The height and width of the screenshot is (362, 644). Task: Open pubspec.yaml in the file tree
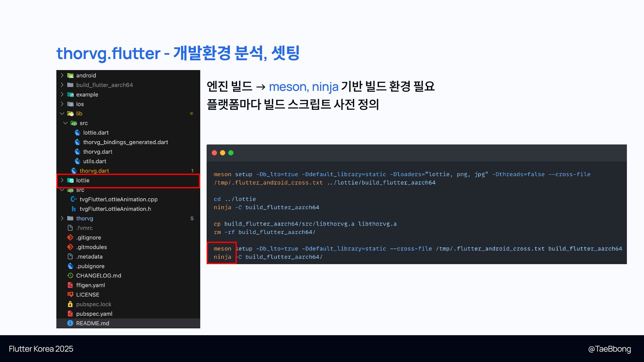coord(94,314)
